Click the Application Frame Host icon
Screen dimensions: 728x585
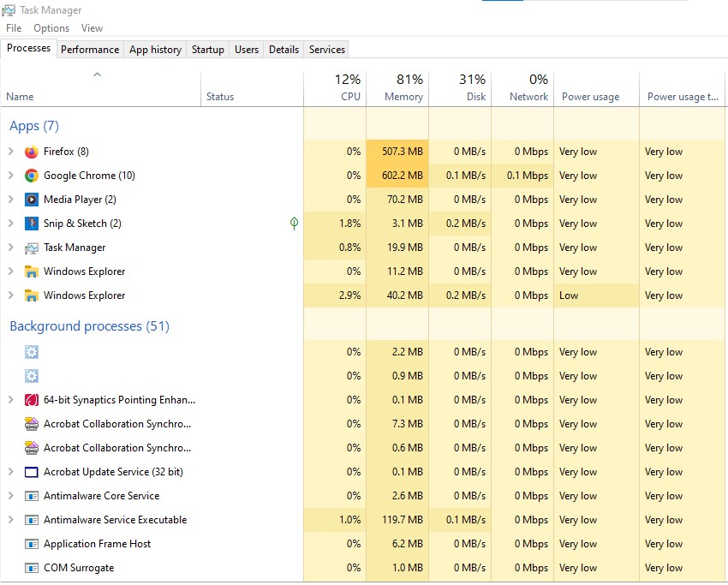coord(31,544)
